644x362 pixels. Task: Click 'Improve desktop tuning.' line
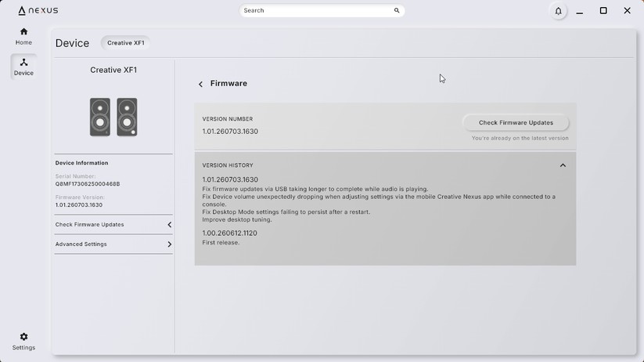click(x=237, y=219)
